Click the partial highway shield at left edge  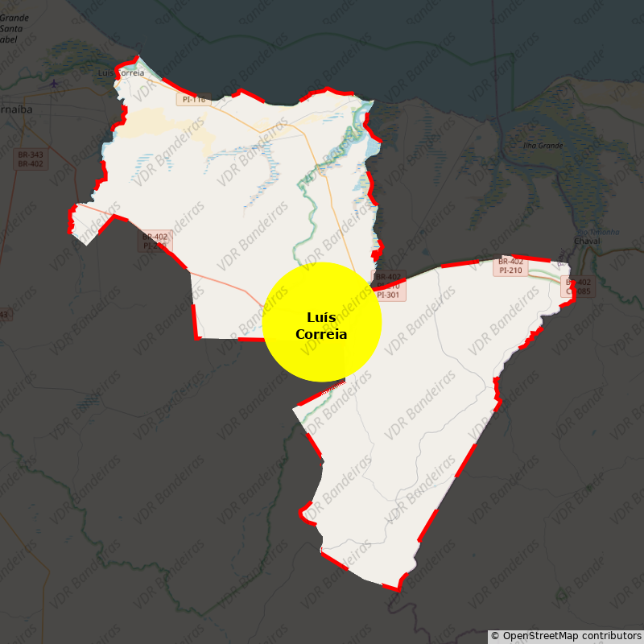click(x=6, y=315)
